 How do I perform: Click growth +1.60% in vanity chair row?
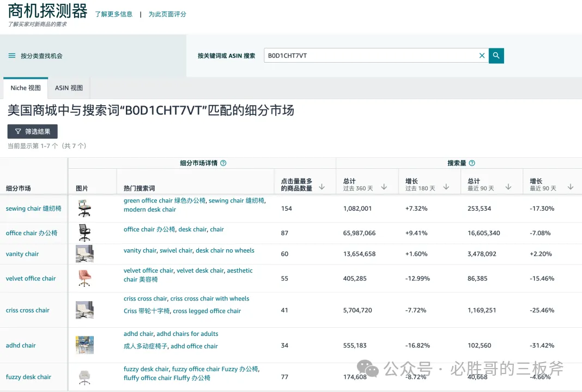pos(416,254)
